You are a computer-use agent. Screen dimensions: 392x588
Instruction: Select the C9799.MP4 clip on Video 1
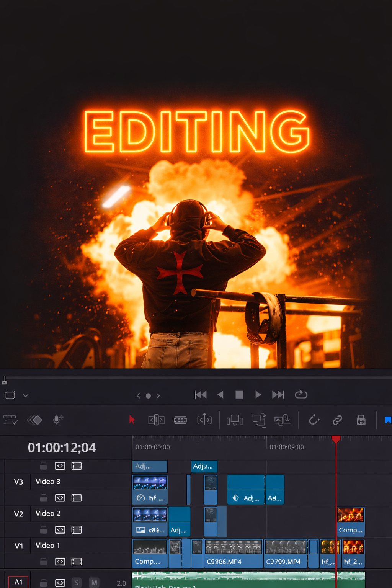pyautogui.click(x=286, y=554)
